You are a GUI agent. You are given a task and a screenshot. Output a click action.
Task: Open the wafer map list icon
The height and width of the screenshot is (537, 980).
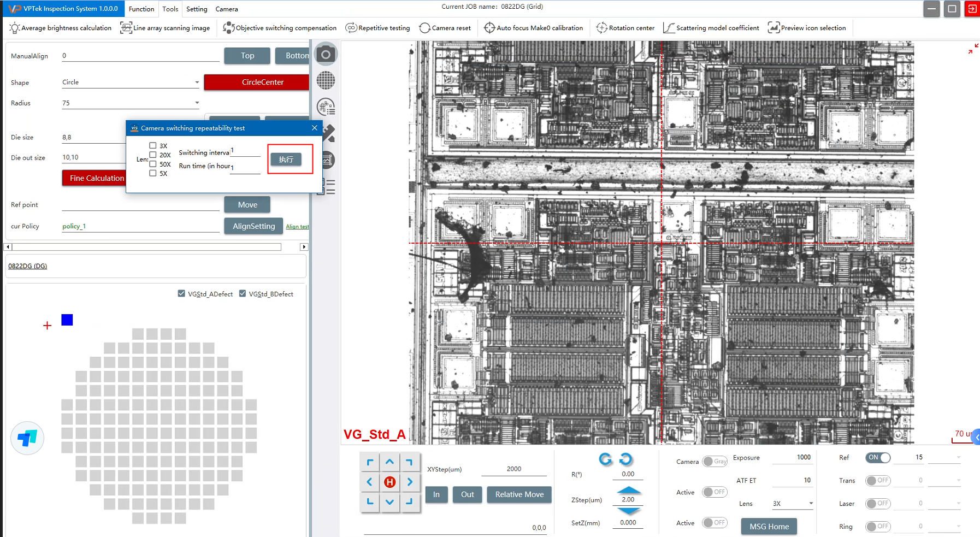coord(326,107)
